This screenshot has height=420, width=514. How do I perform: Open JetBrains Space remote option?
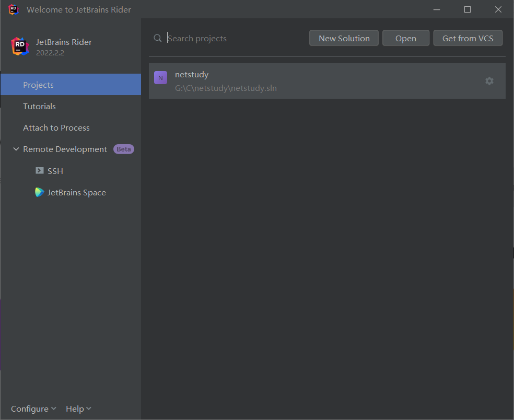[x=77, y=192]
